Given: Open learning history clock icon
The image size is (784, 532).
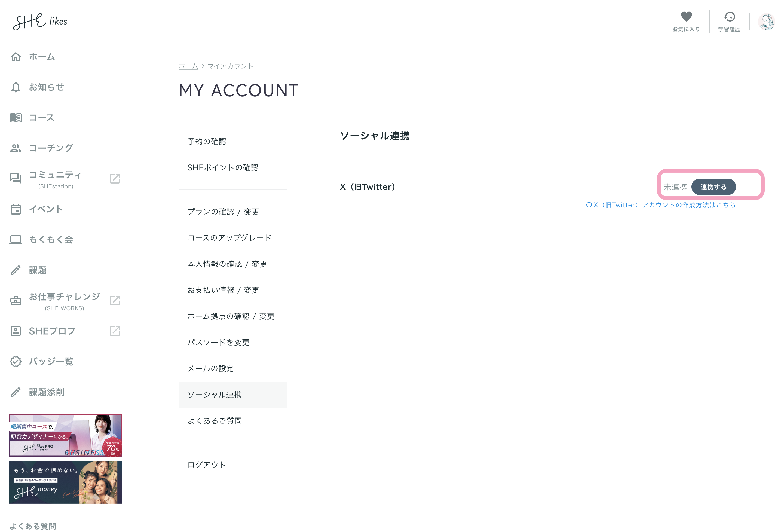Looking at the screenshot, I should 729,17.
